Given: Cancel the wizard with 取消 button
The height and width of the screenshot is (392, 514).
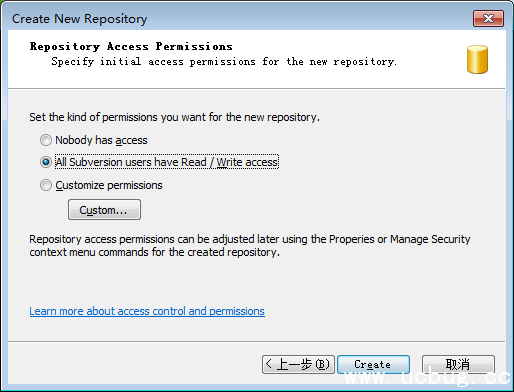Looking at the screenshot, I should pyautogui.click(x=458, y=364).
